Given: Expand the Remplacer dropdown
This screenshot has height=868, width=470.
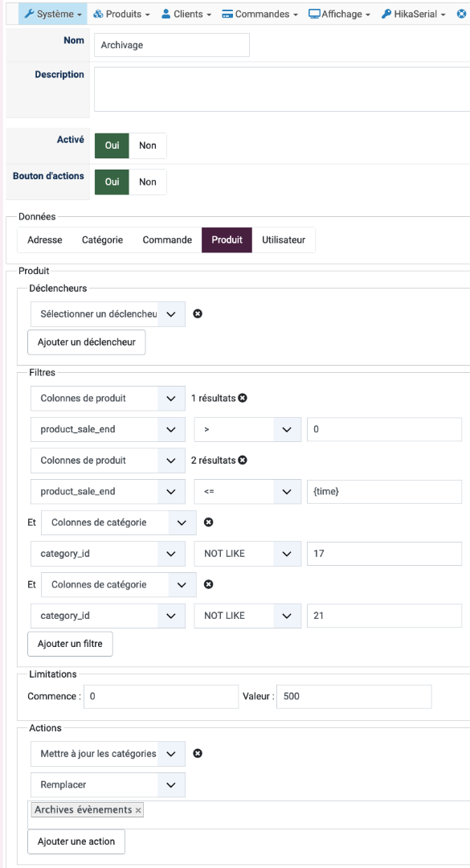Looking at the screenshot, I should click(x=108, y=785).
